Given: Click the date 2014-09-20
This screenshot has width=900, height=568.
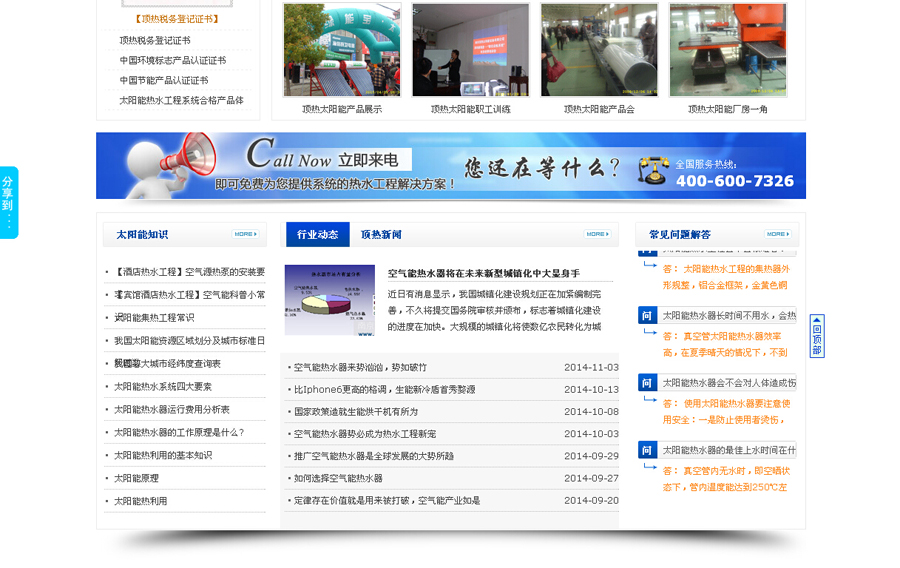Looking at the screenshot, I should click(591, 501).
